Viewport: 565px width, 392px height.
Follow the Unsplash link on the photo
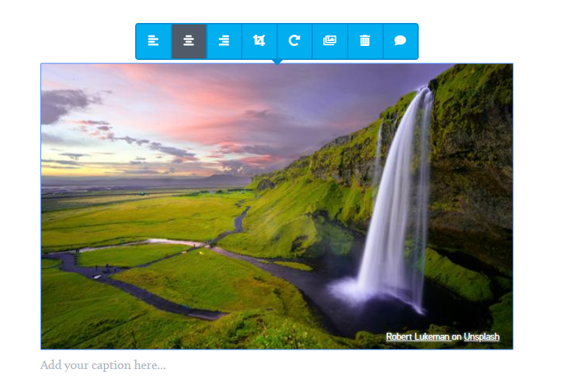click(481, 337)
